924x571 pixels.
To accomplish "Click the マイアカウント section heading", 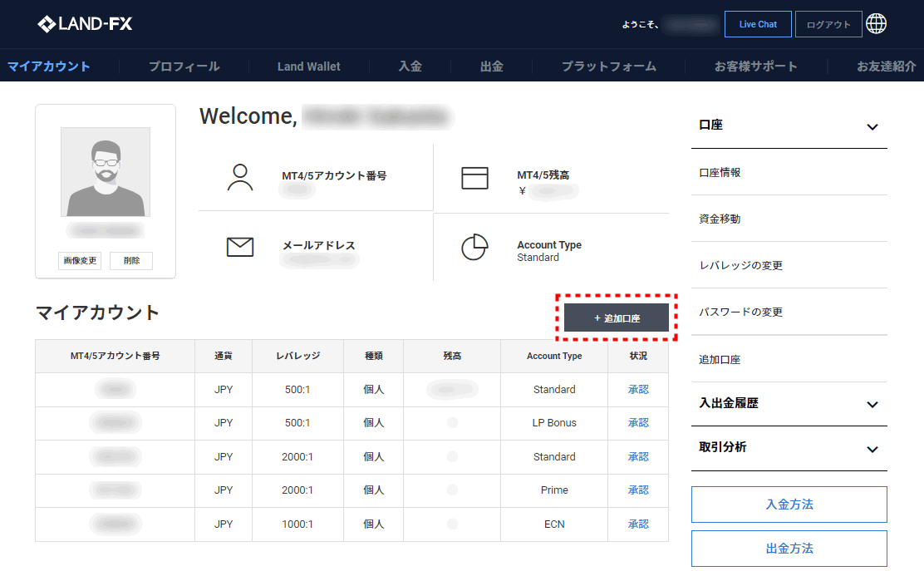I will tap(97, 313).
